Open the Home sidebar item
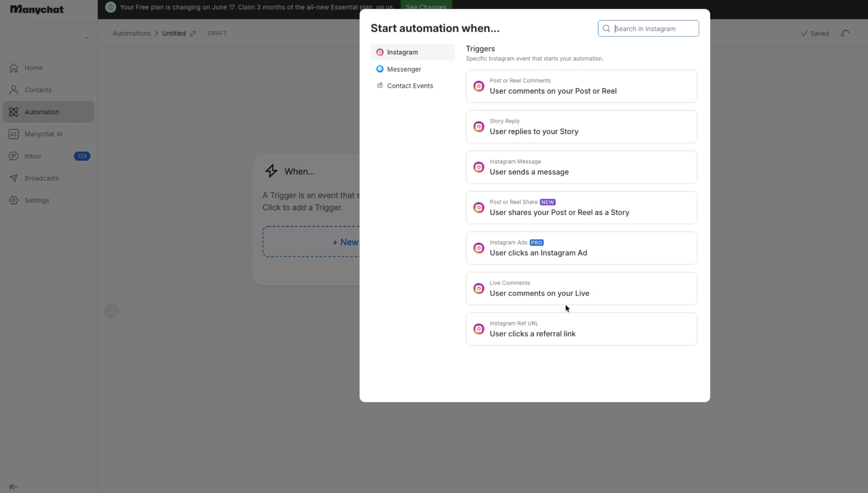Viewport: 868px width, 493px height. (48, 68)
